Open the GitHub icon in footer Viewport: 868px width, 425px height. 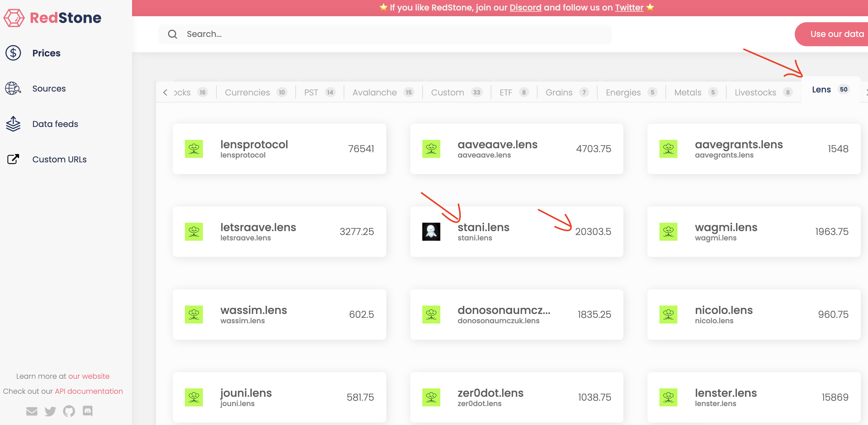[69, 411]
